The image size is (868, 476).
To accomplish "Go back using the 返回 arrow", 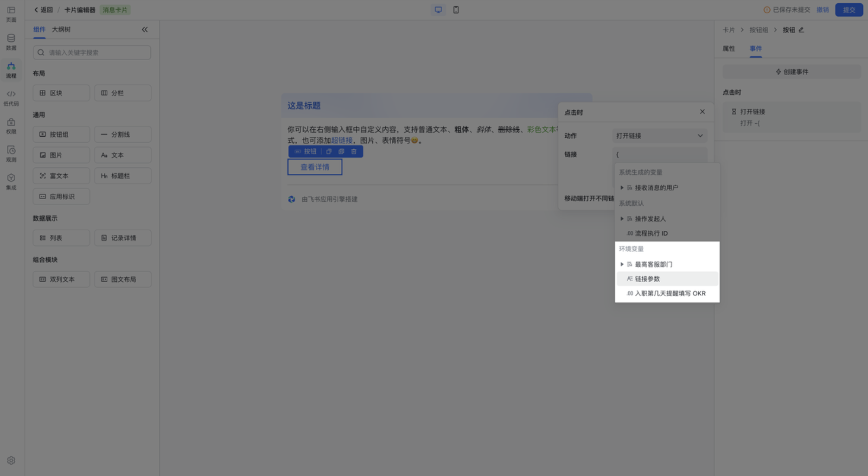I will point(44,10).
